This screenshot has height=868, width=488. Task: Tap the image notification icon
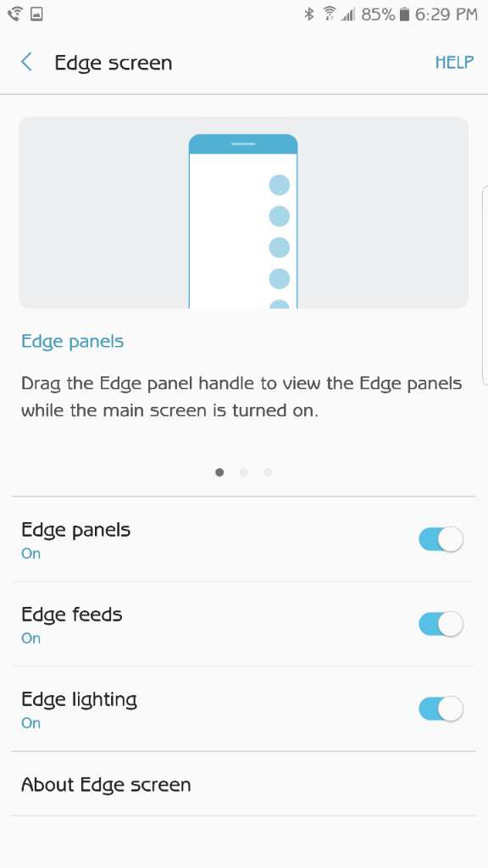(36, 14)
